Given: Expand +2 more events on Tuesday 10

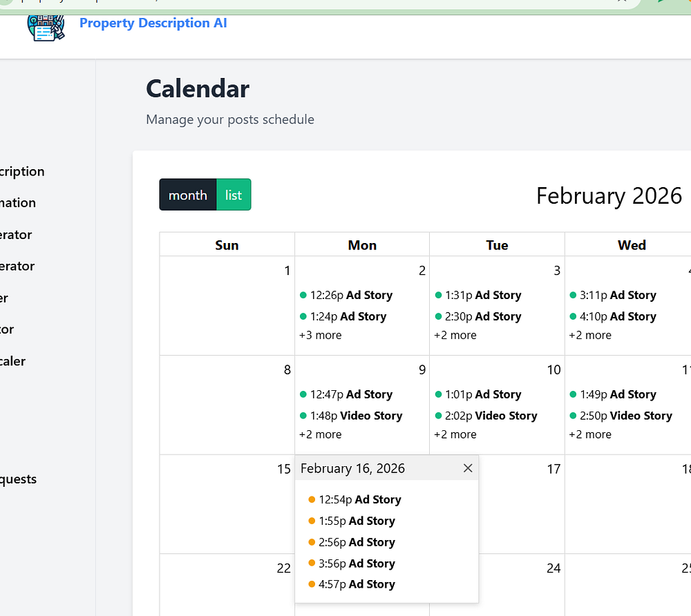Looking at the screenshot, I should (455, 434).
